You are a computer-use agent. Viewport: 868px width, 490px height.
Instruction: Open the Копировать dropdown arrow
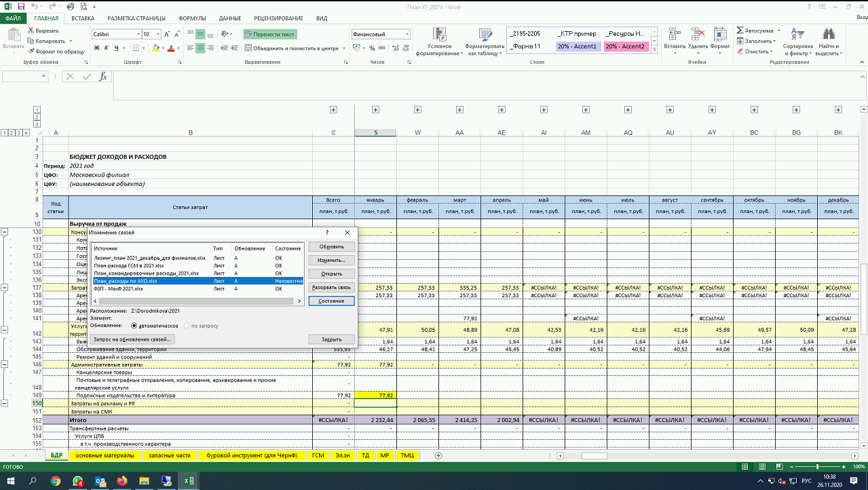70,41
